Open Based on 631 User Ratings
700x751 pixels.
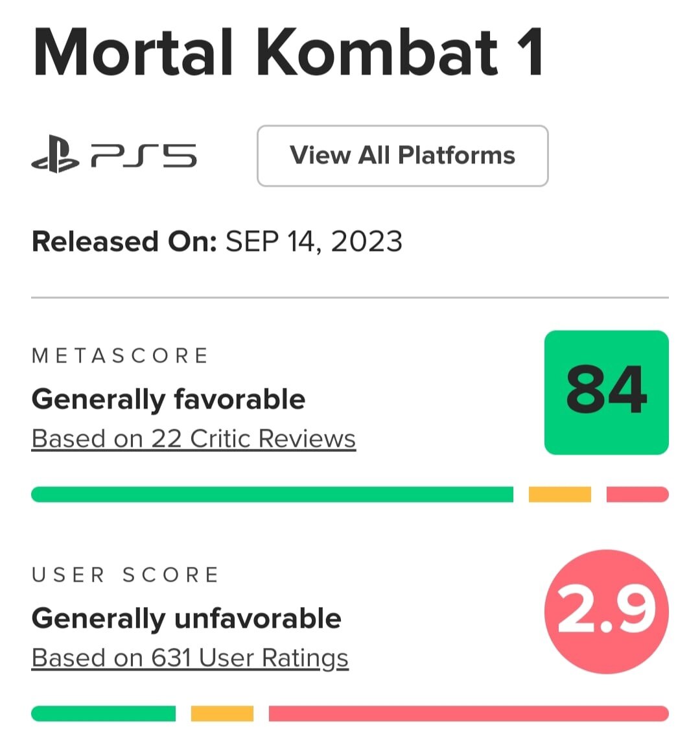(189, 657)
